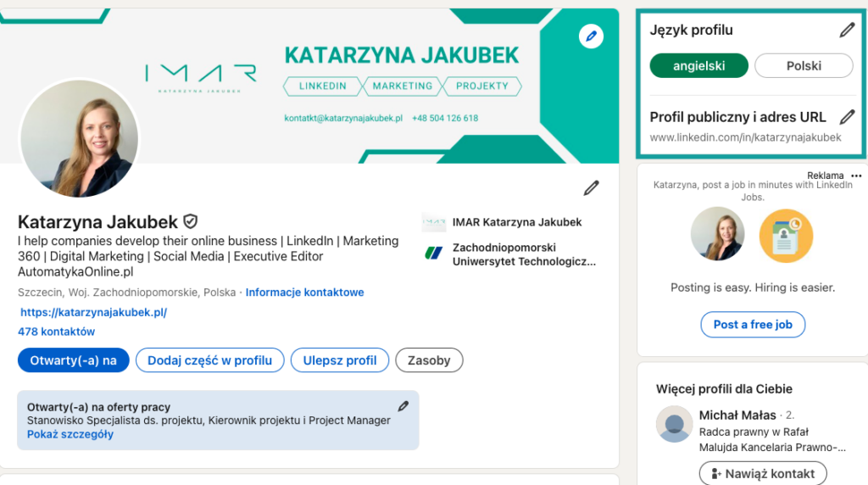Open the Otwarty(-a) na button
This screenshot has height=485, width=868.
[74, 360]
